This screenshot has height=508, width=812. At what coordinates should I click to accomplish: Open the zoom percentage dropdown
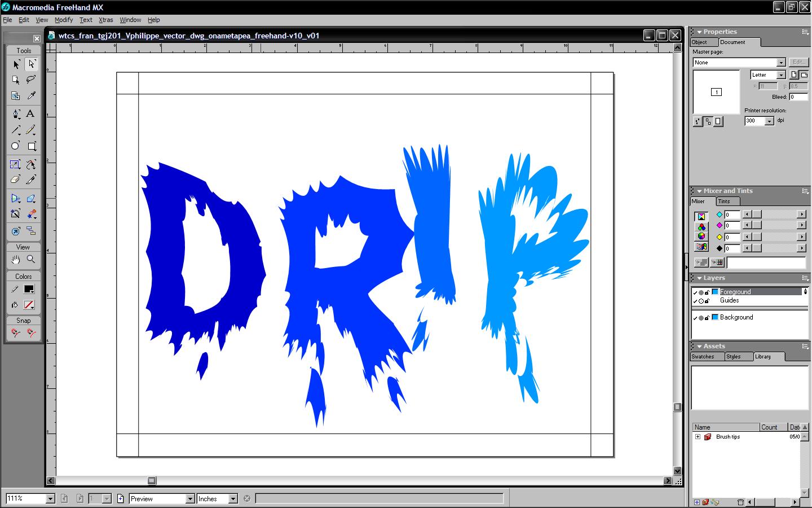50,499
